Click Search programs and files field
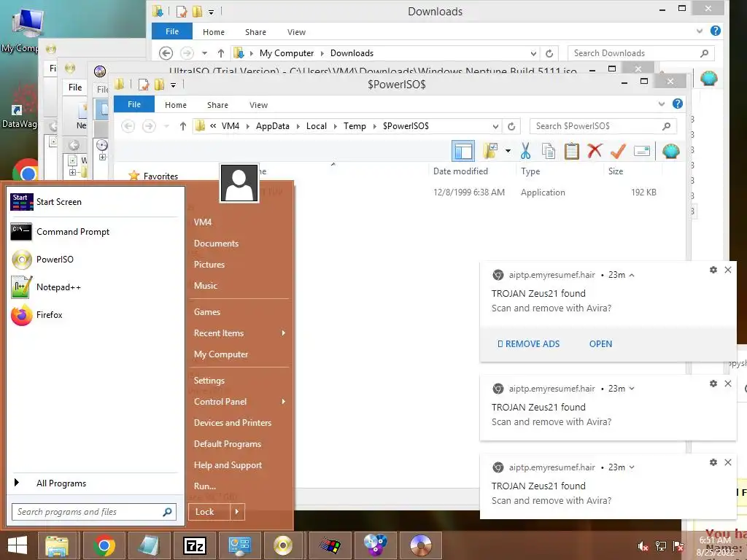 [x=94, y=512]
